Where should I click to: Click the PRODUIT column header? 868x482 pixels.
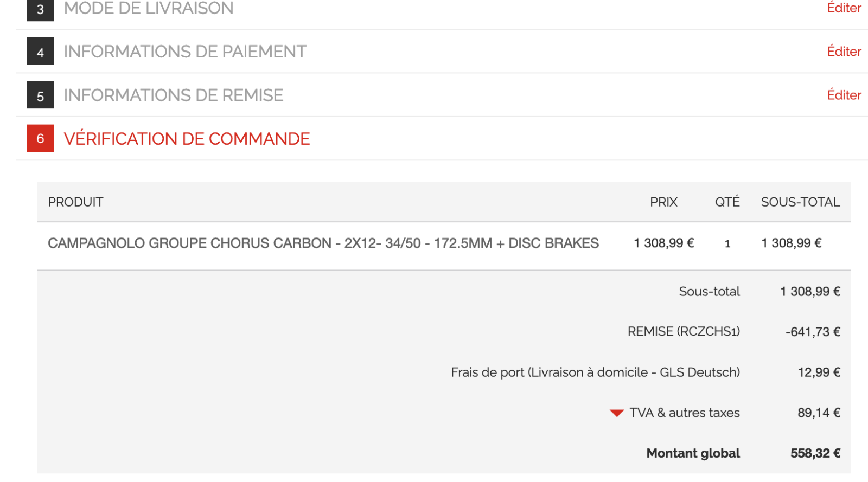[x=75, y=202]
